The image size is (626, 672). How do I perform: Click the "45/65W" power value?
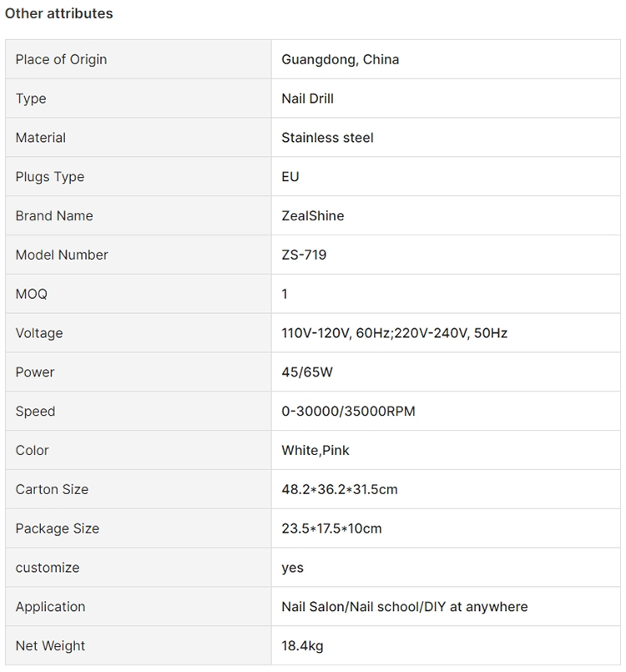pyautogui.click(x=306, y=372)
